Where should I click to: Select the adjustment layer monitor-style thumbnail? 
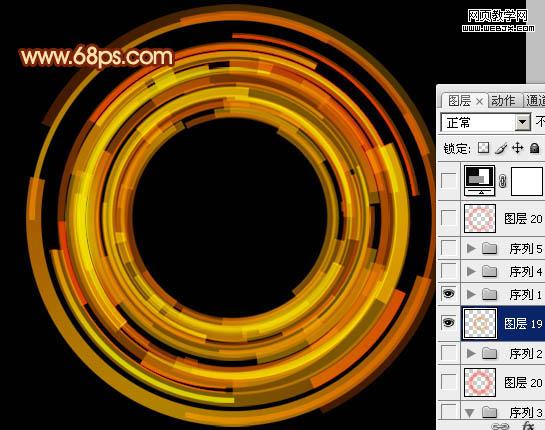point(480,180)
